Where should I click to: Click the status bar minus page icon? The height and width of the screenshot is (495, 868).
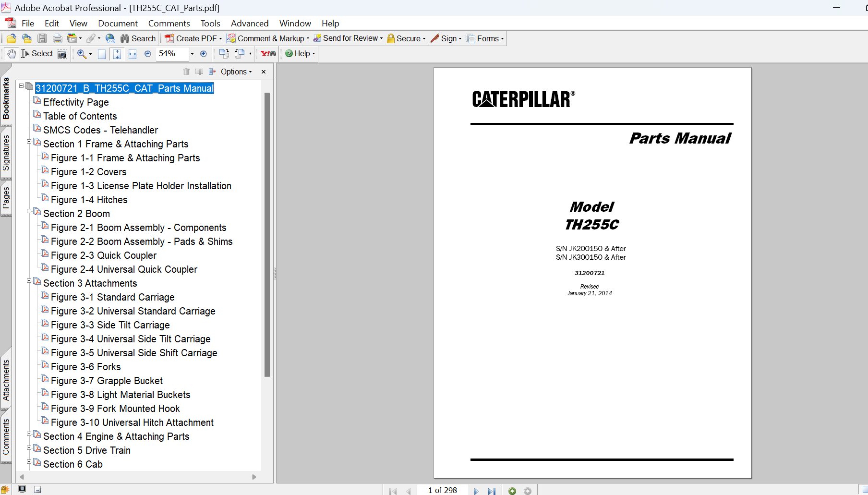37,490
